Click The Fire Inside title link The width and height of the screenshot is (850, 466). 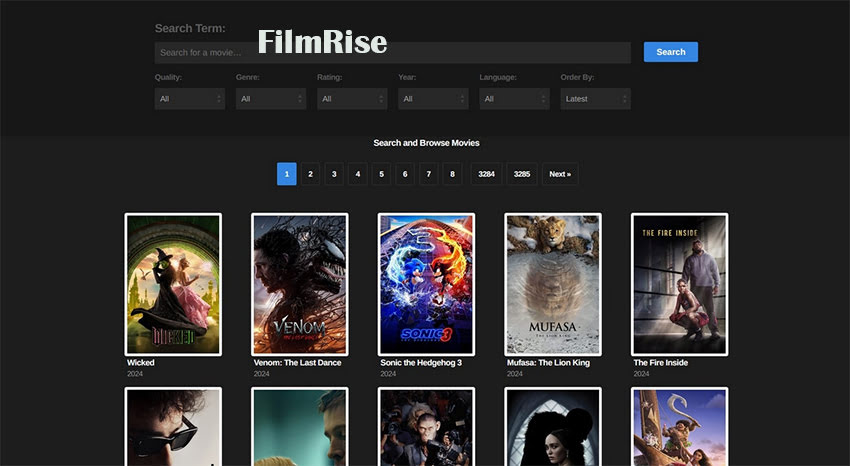pyautogui.click(x=660, y=363)
